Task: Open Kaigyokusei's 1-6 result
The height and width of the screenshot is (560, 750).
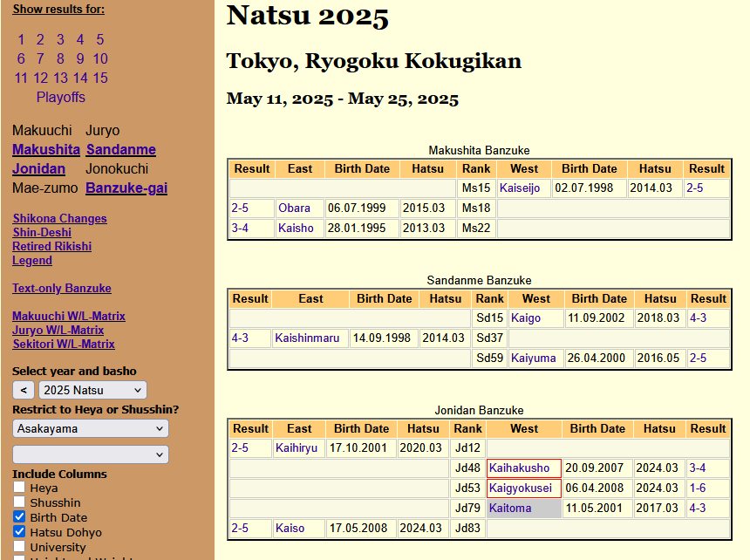Action: (x=698, y=488)
